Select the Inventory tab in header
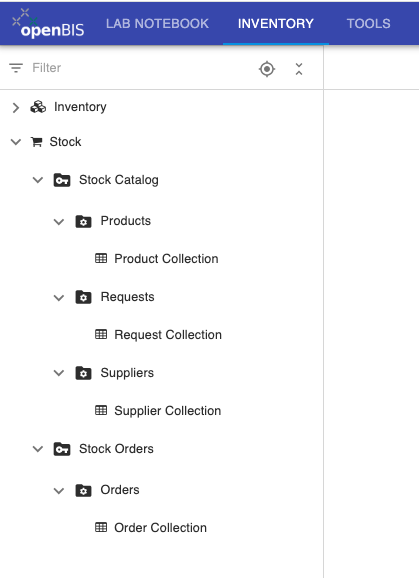The width and height of the screenshot is (419, 578). 276,24
